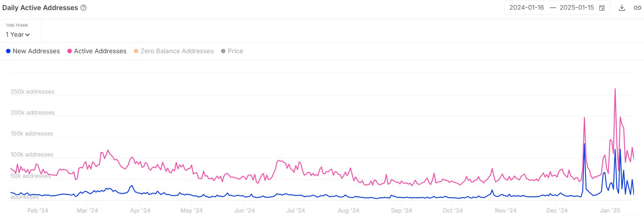Image resolution: width=644 pixels, height=215 pixels.
Task: Click the Feb '24 axis label
Action: click(38, 211)
